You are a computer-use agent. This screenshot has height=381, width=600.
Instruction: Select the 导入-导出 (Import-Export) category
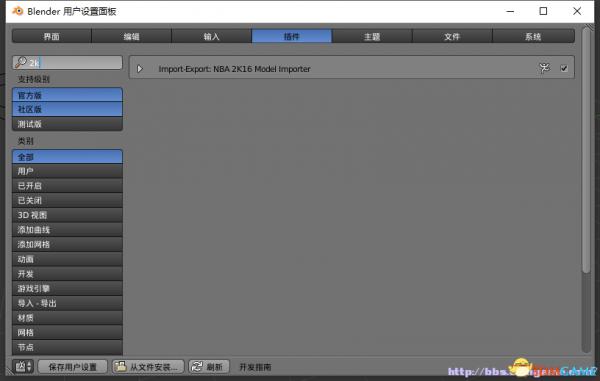pyautogui.click(x=67, y=303)
